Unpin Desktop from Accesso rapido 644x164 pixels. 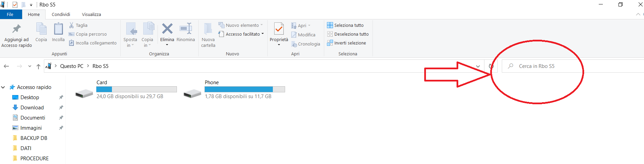(x=61, y=97)
